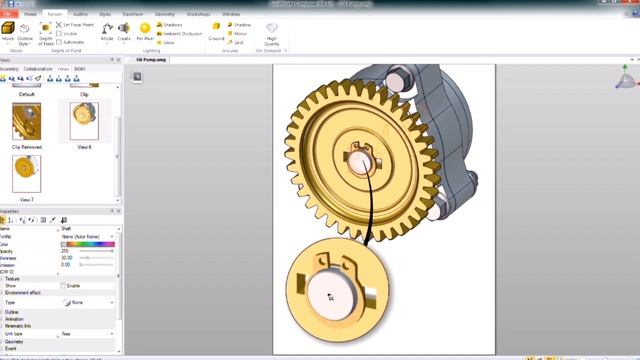Screen dimensions: 640x360
Task: Click the eyedropper icon in Properties toolbar
Action: [x=53, y=220]
